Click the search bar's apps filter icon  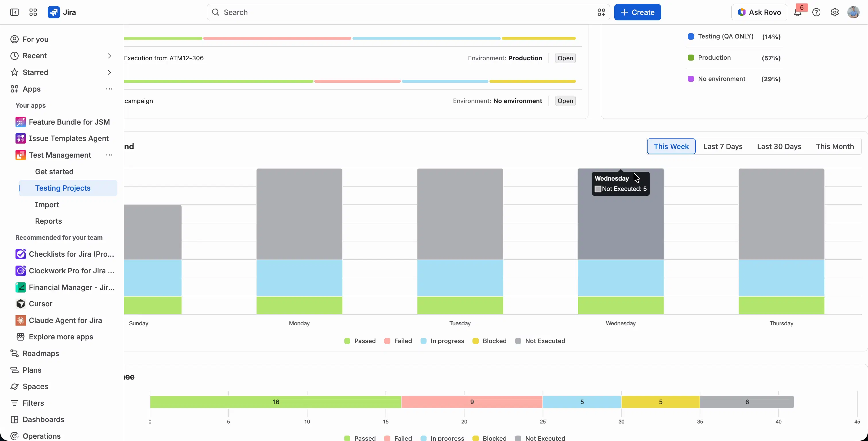pos(601,12)
